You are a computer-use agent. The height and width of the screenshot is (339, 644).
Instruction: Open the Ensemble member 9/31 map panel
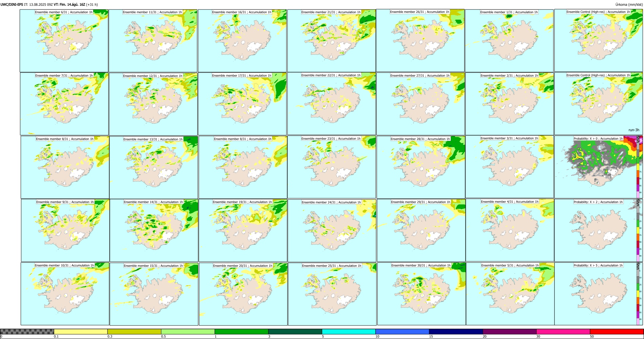click(x=65, y=231)
